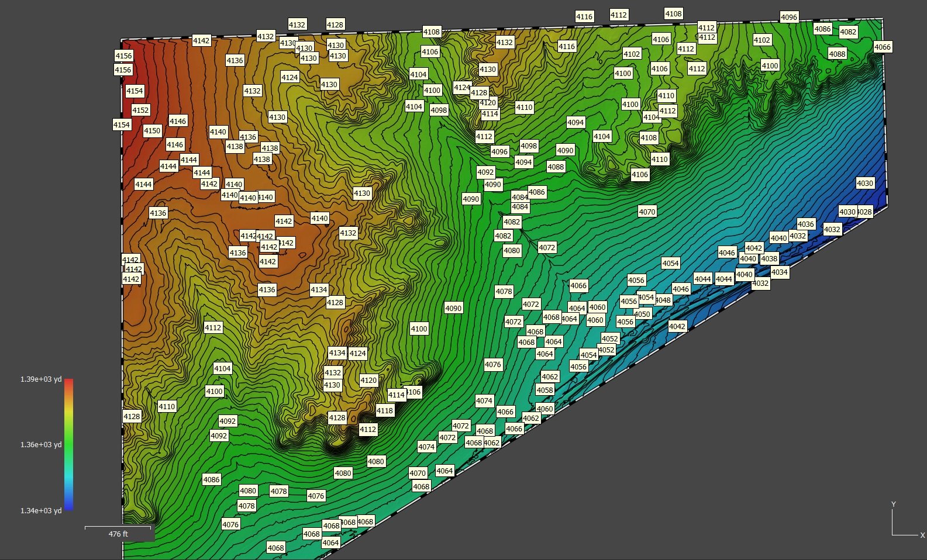Click the 476 ft scale bar
The height and width of the screenshot is (560, 927).
[118, 533]
